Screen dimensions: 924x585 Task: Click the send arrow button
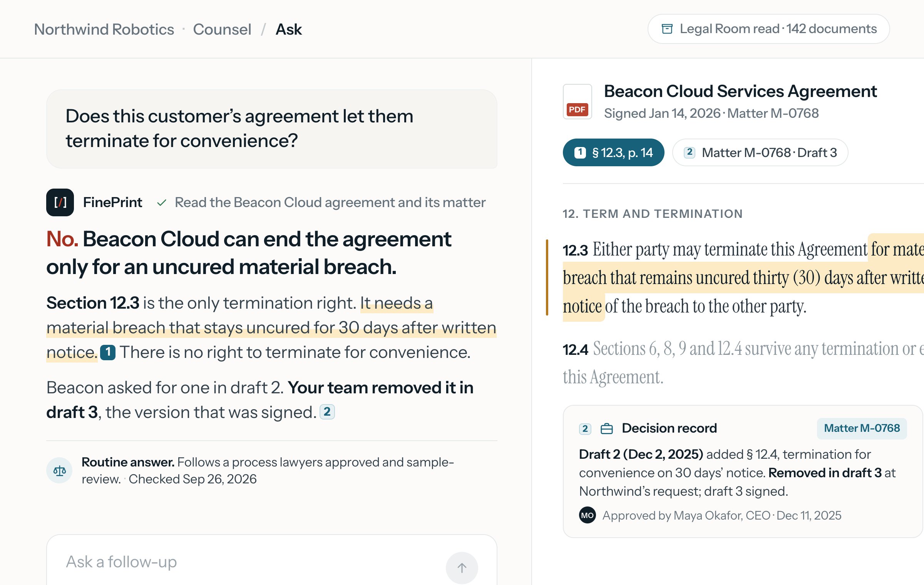coord(462,568)
